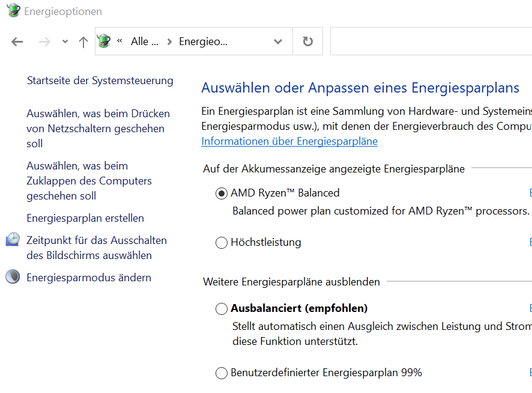The height and width of the screenshot is (393, 532).
Task: Open the Informationen über Energiesparpläne link
Action: (x=289, y=141)
